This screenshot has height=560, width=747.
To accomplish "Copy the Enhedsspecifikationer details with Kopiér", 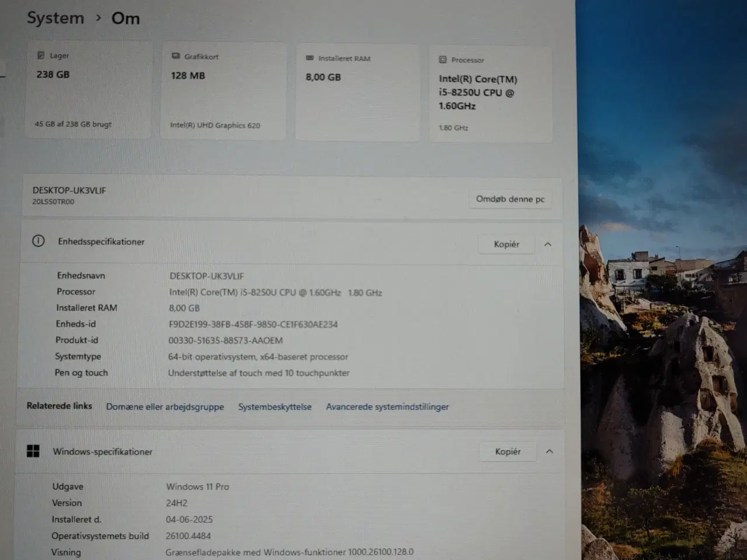I will tap(507, 244).
